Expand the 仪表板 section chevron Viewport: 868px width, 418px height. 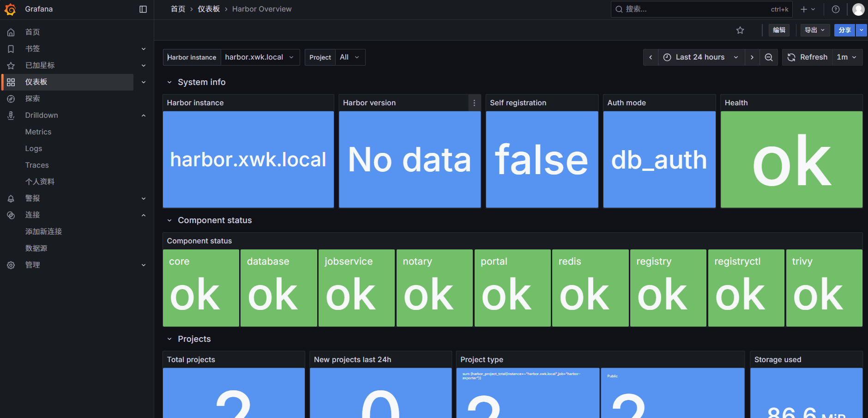pos(144,82)
